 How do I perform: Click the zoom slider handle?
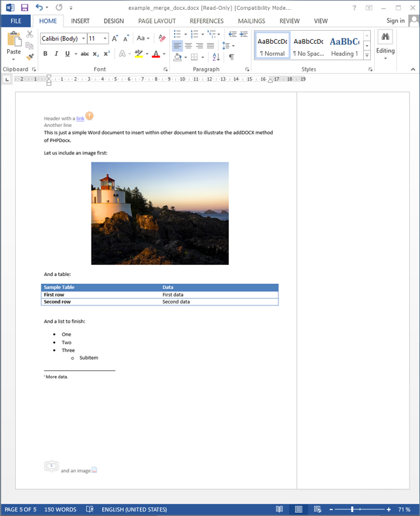pyautogui.click(x=352, y=509)
